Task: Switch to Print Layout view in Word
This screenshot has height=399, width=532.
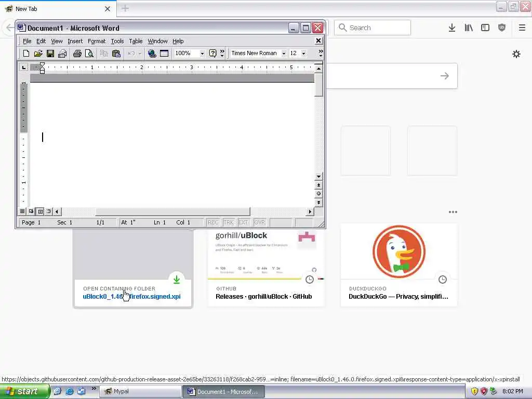Action: click(x=41, y=211)
